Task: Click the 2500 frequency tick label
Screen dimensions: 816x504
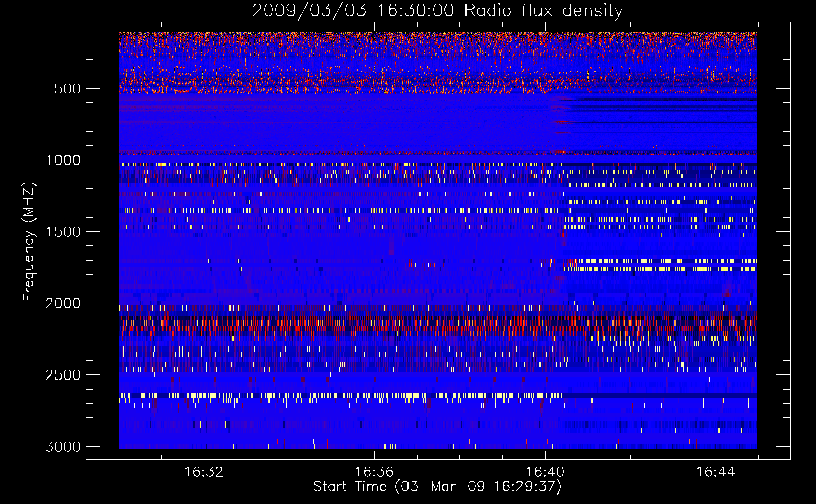Action: pos(63,375)
